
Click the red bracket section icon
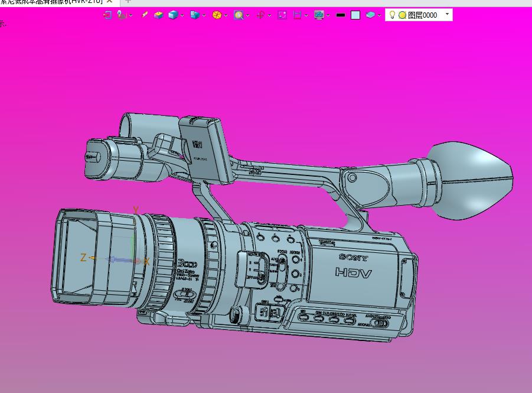coord(297,15)
